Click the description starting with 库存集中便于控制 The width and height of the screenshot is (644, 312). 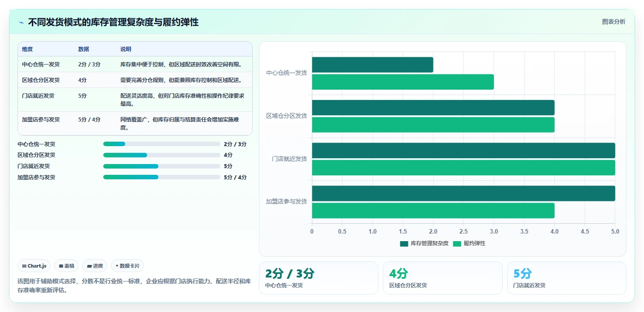click(x=181, y=64)
